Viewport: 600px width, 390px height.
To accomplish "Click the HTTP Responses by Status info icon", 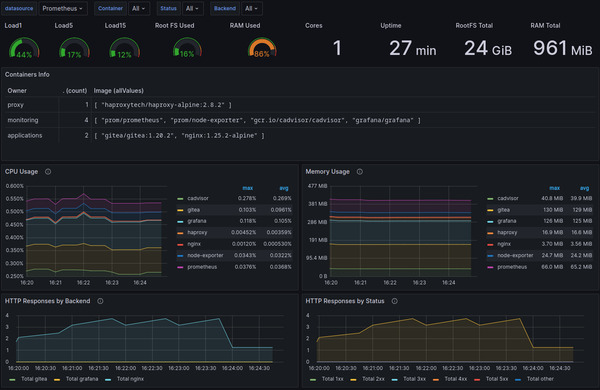I will tap(395, 301).
